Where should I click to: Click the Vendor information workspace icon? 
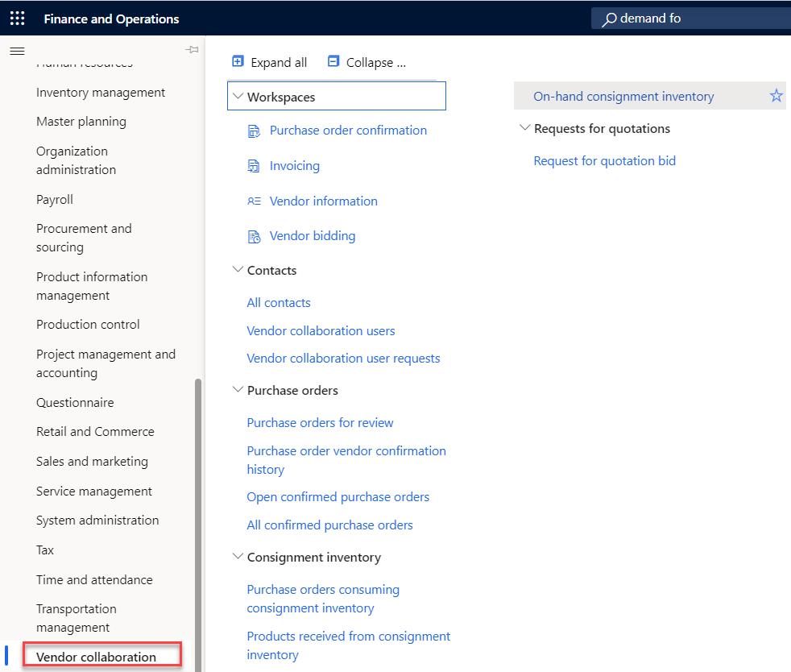254,201
